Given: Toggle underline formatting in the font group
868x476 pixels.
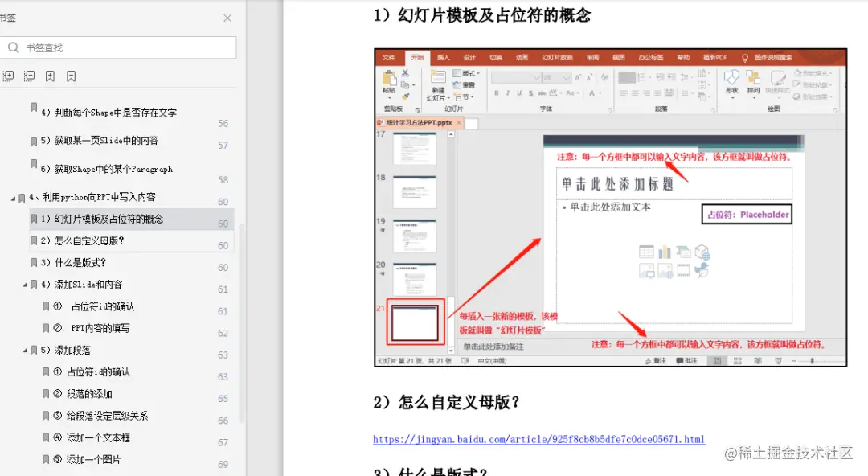Looking at the screenshot, I should [518, 93].
